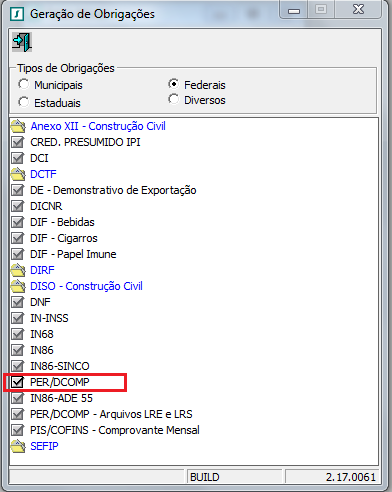Click the 2.17.0061 version number

(x=351, y=477)
